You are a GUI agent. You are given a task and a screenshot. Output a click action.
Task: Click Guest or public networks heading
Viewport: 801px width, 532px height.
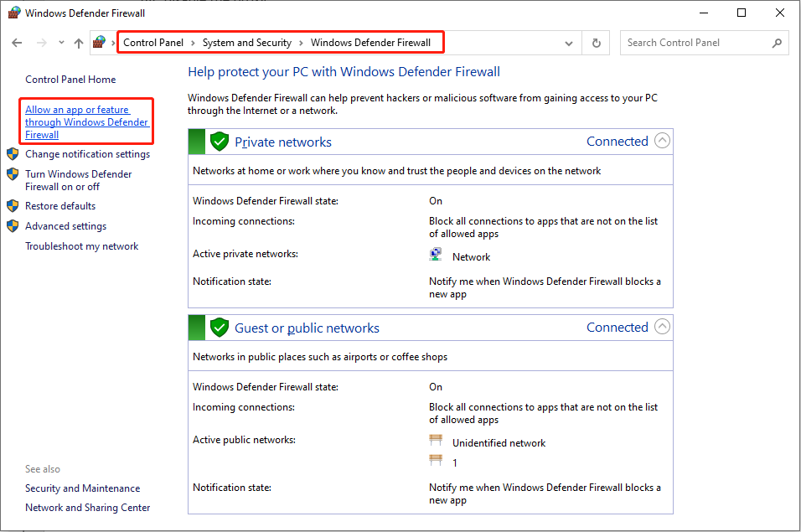point(307,328)
